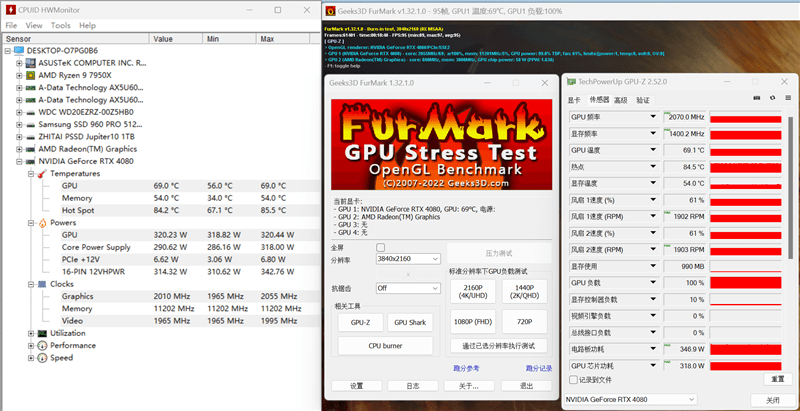
Task: Click the GPU-Z refresh icon
Action: point(772,98)
